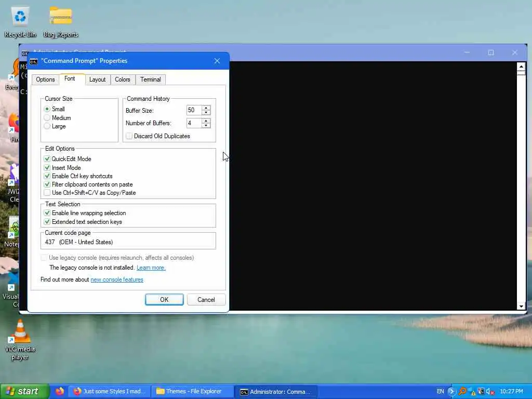Viewport: 532px width, 399px height.
Task: Switch to Themes - File Explorer taskbar button
Action: (x=192, y=391)
